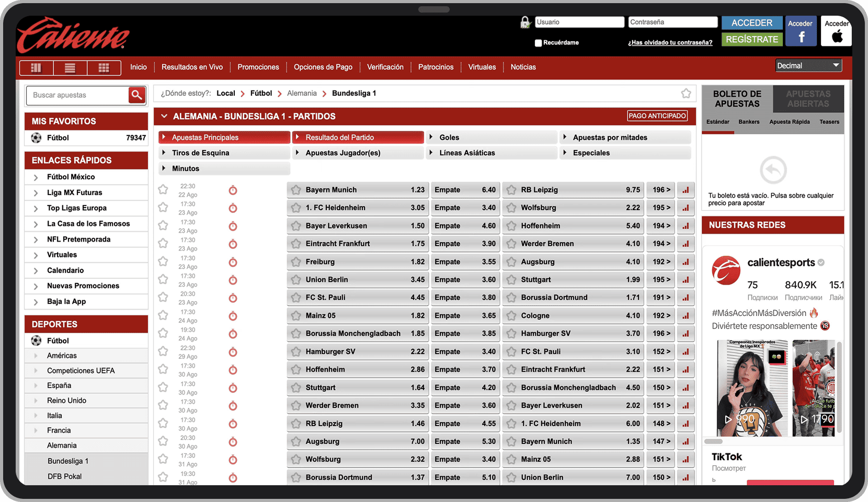Click timer icon for 1. FC Heidenheim match

[x=233, y=208]
